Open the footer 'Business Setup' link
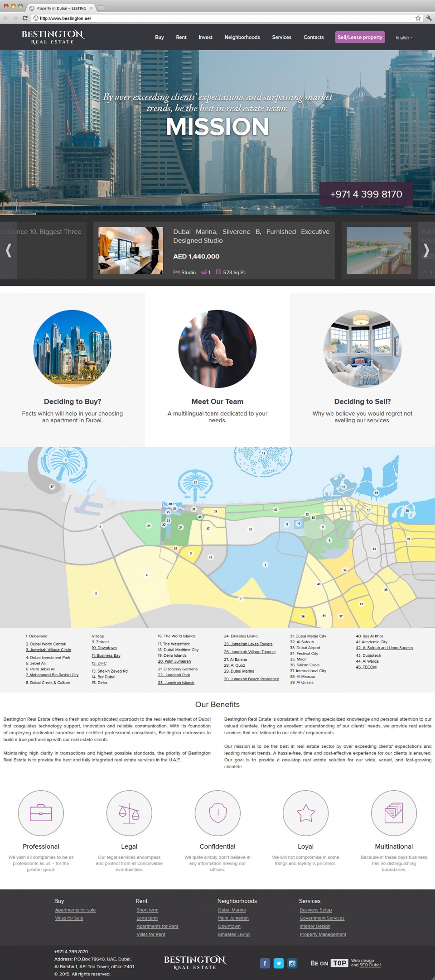Image resolution: width=435 pixels, height=980 pixels. (x=315, y=910)
